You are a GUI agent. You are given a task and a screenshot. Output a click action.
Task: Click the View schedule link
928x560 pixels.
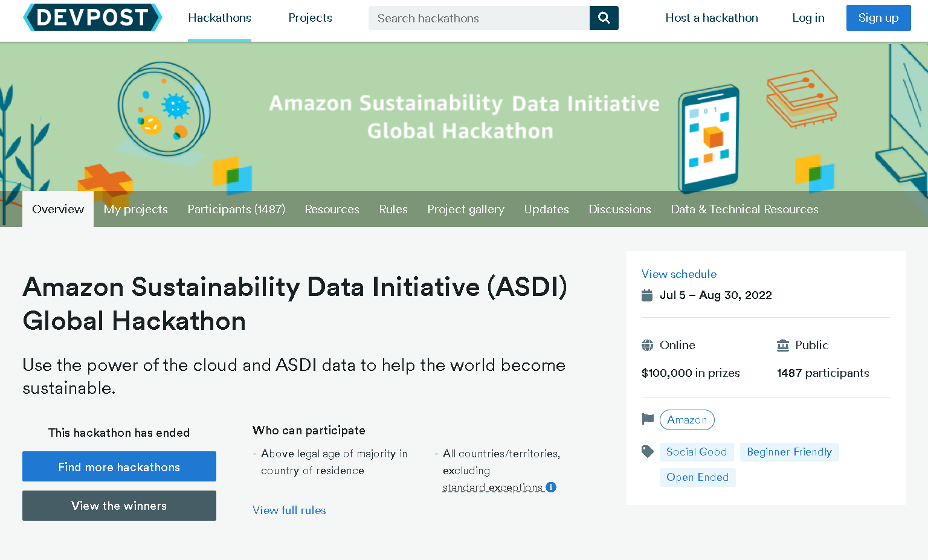pos(679,274)
